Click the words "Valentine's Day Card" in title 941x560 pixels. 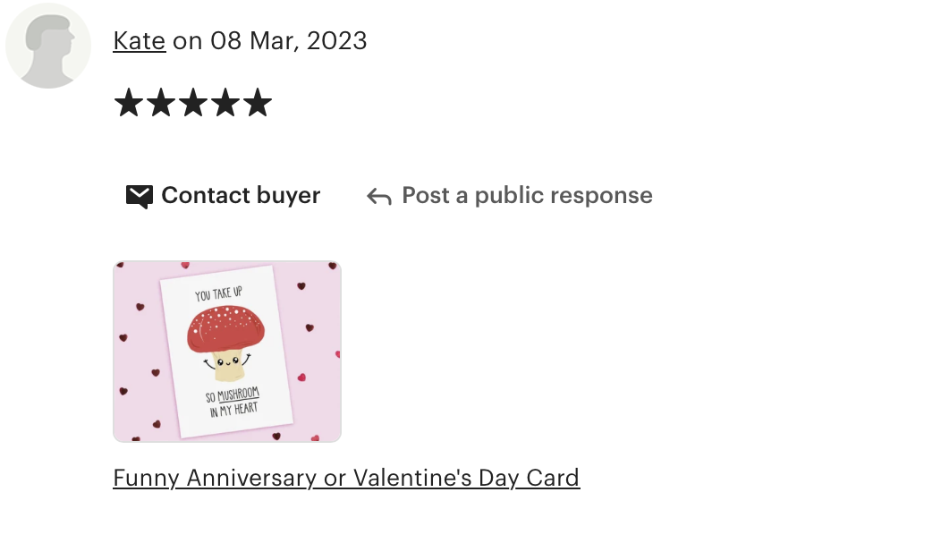(x=466, y=478)
